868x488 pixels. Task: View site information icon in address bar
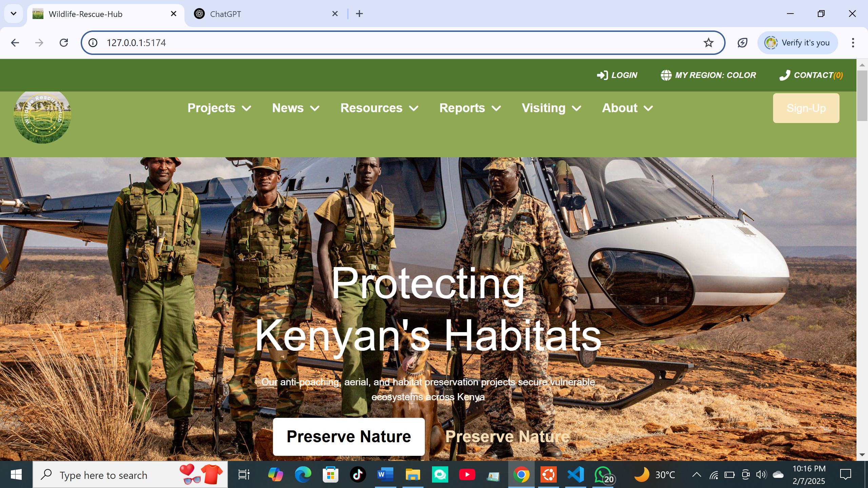coord(93,43)
